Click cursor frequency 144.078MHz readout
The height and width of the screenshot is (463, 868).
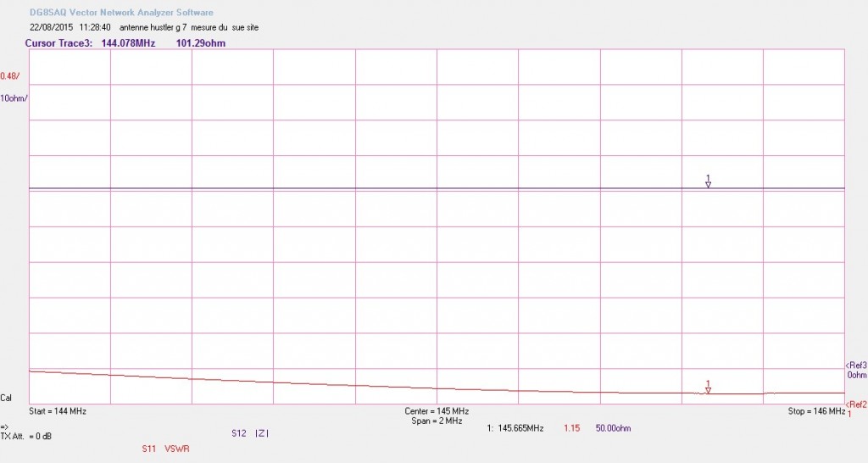coord(129,43)
